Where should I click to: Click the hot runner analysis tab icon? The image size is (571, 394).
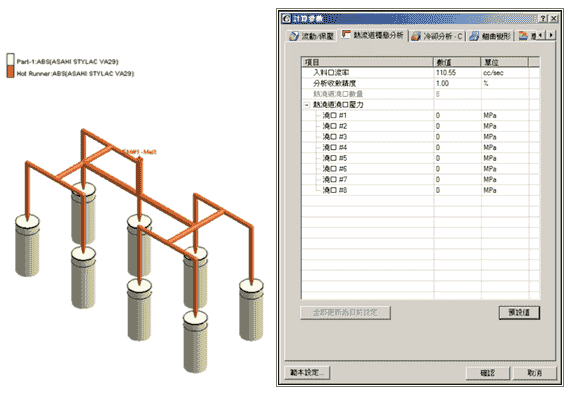[x=346, y=35]
